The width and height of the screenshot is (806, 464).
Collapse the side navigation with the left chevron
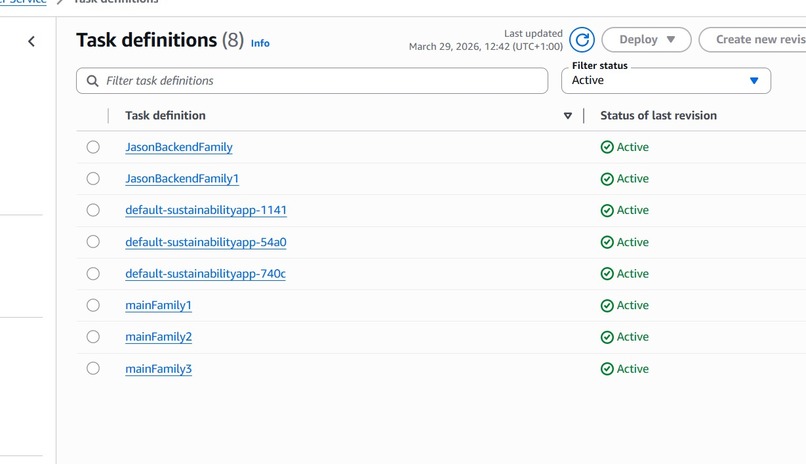31,42
